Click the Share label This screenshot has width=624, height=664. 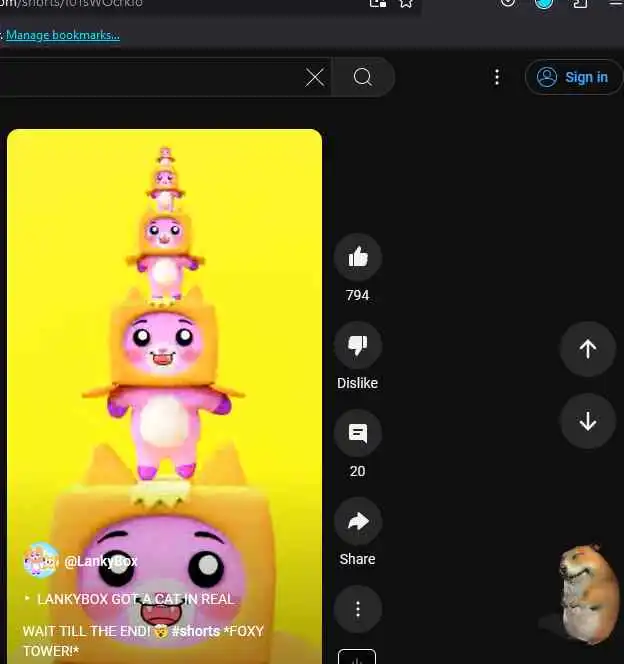[357, 559]
